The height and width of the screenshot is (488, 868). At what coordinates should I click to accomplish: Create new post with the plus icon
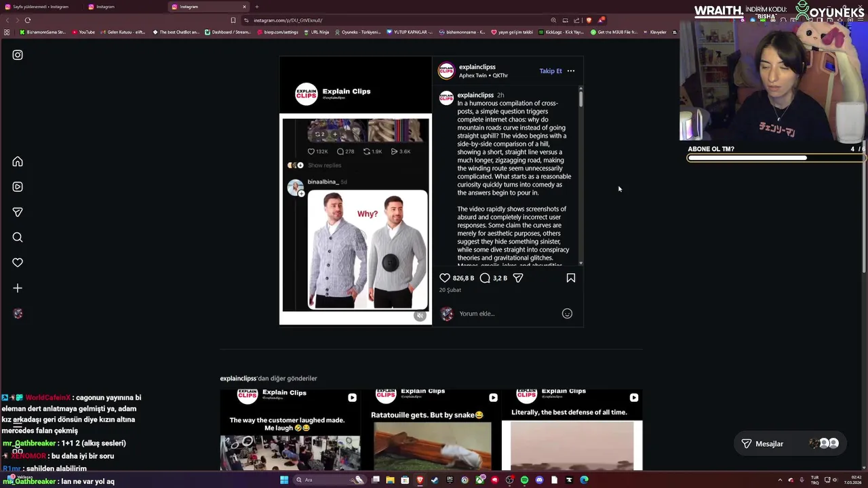point(18,288)
